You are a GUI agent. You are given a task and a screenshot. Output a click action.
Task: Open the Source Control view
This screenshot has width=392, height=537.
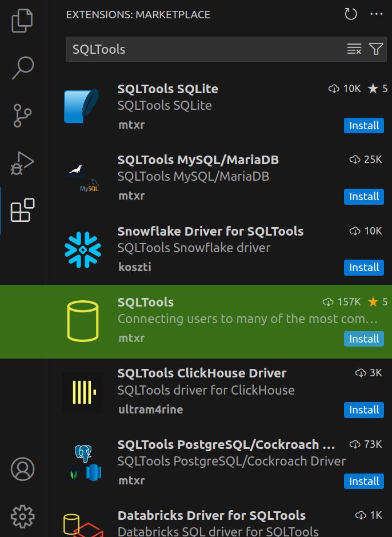[x=23, y=116]
